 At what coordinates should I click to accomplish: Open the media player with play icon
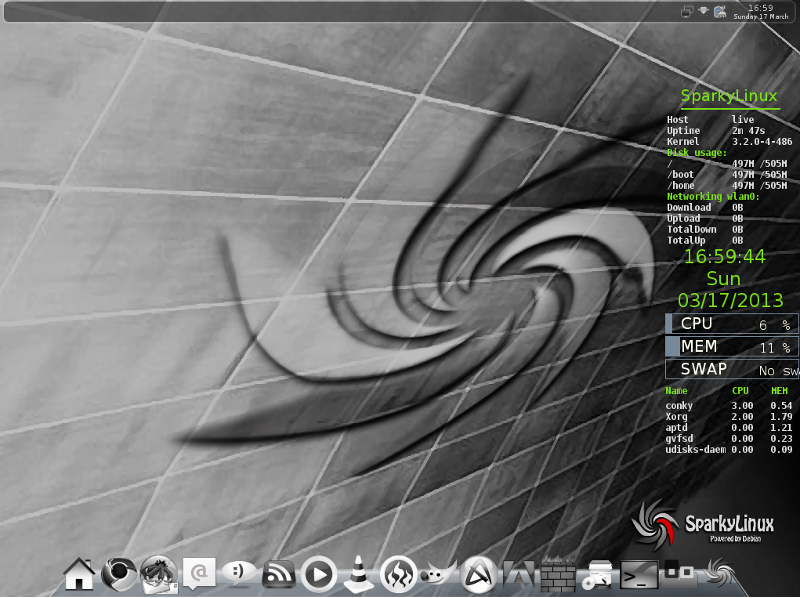pos(318,573)
